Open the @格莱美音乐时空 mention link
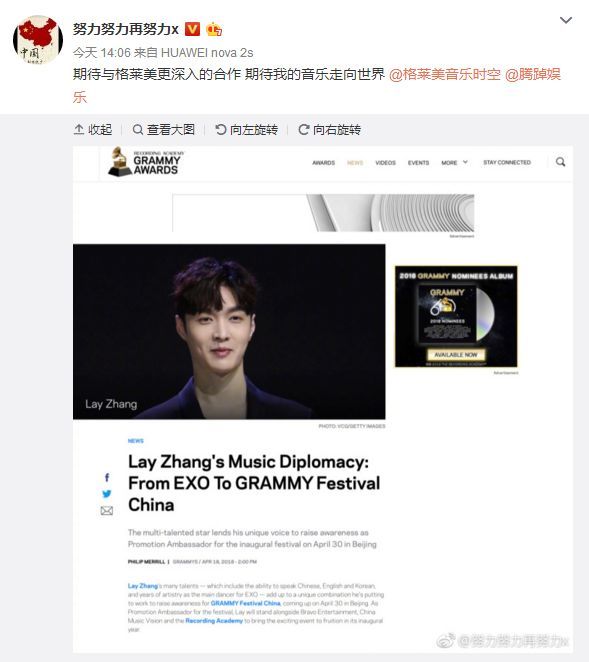The height and width of the screenshot is (662, 589). click(445, 74)
